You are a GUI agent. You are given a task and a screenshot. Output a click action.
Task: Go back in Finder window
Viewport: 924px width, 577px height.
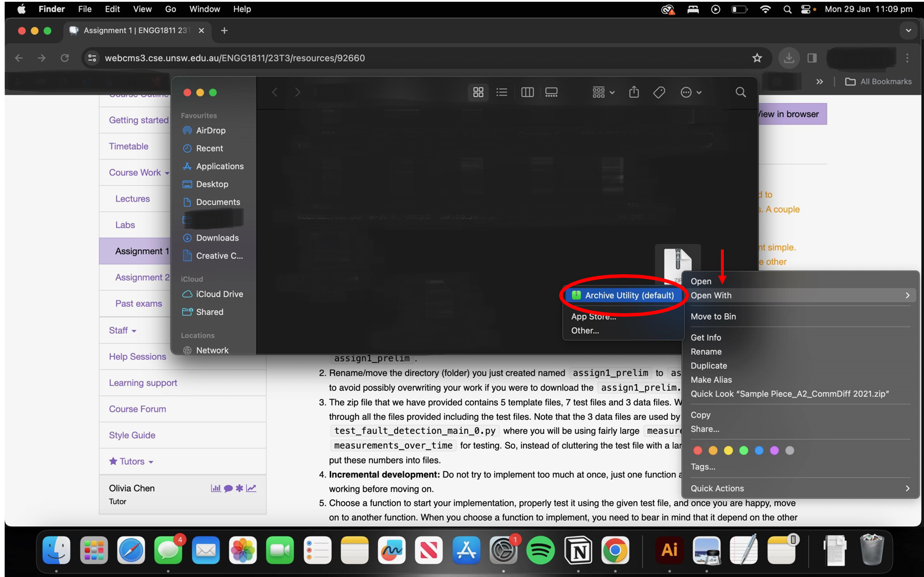coord(275,92)
